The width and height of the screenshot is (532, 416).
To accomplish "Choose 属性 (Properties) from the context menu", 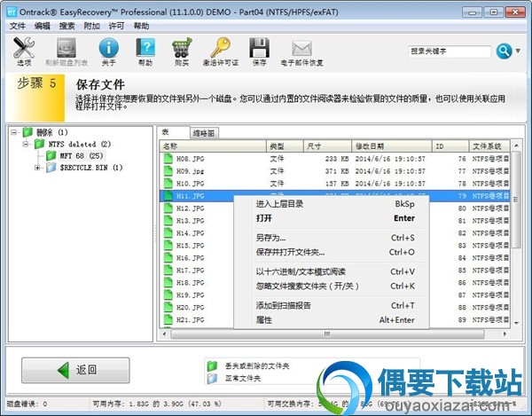I will pyautogui.click(x=332, y=320).
